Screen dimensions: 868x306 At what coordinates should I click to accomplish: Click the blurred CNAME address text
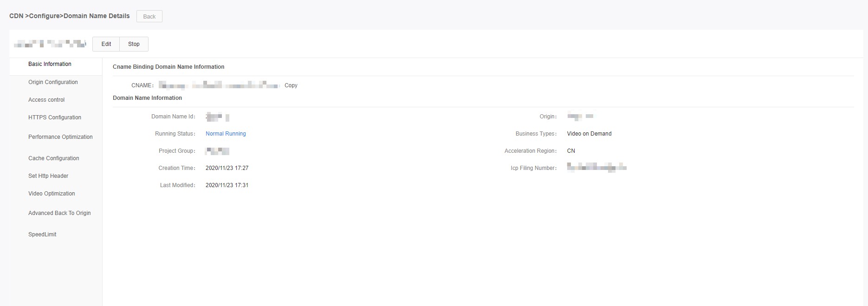[x=219, y=85]
